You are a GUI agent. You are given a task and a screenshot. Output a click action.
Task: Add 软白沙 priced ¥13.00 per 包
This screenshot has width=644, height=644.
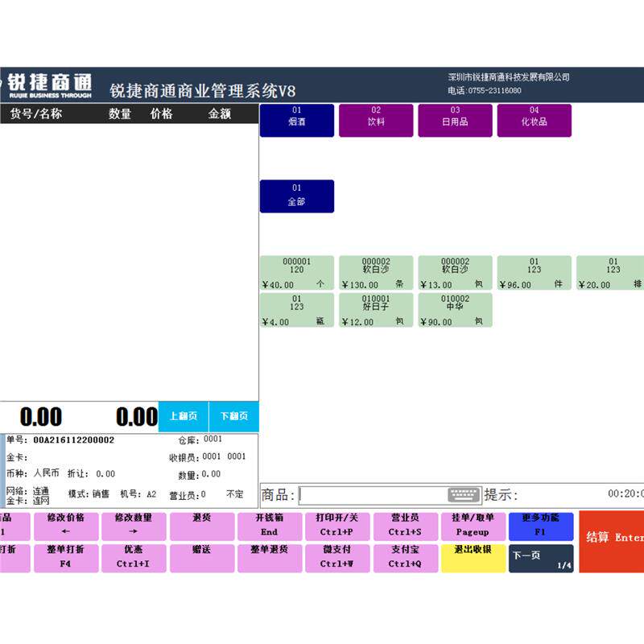[x=455, y=273]
